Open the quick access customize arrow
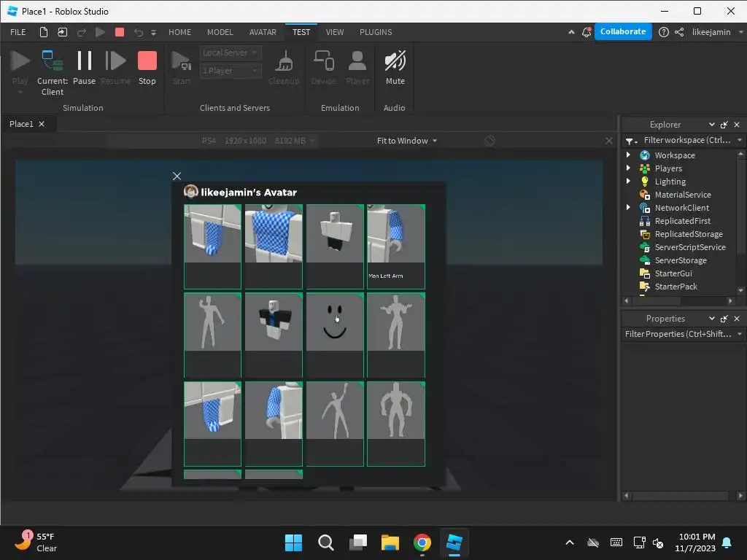 tap(153, 32)
